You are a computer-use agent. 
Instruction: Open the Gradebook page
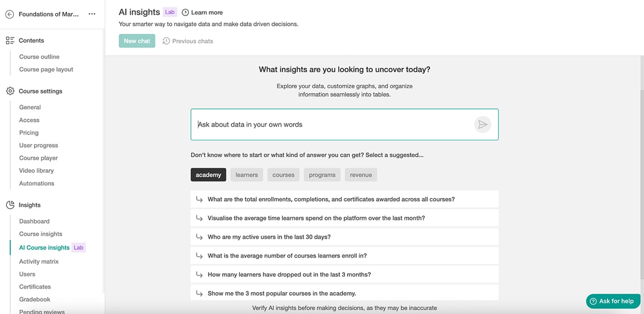pos(35,299)
